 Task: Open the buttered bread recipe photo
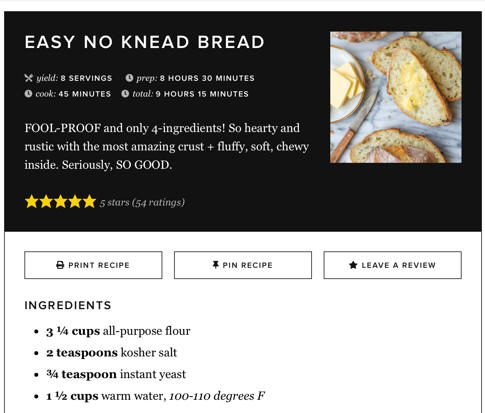tap(396, 97)
